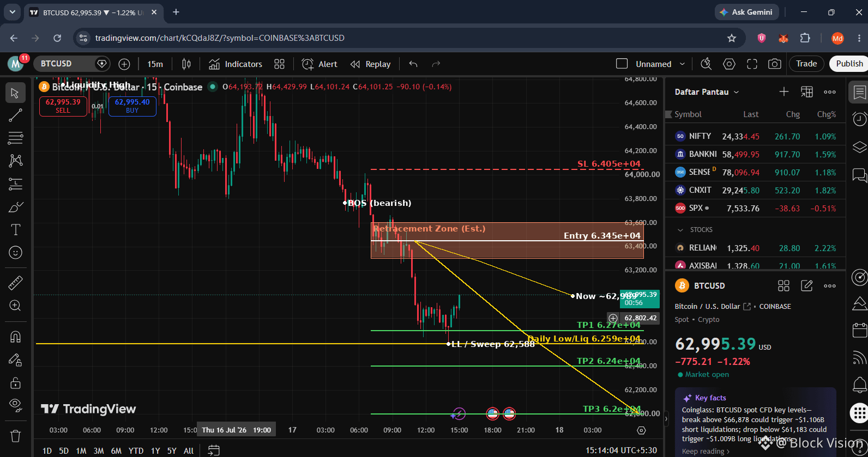Lock all drawing tools

click(15, 382)
